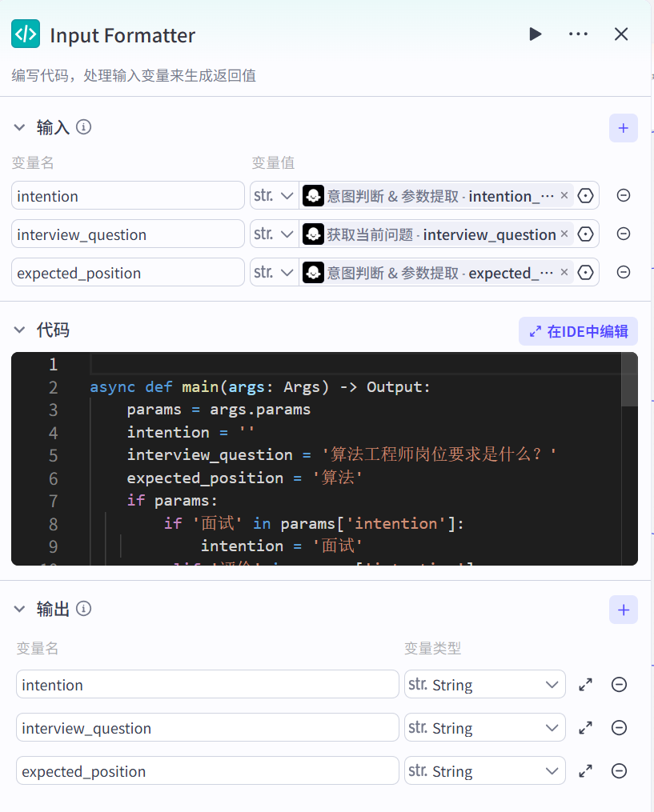Screen dimensions: 654x812
Task: Click hexagon variable picker on interview_question input
Action: point(586,234)
